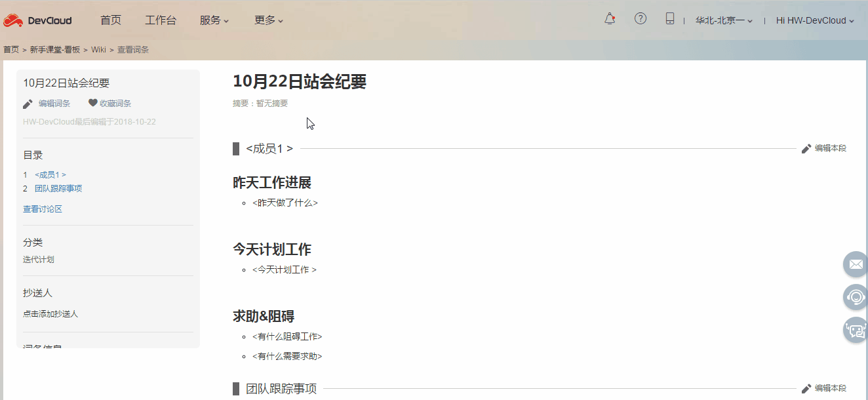The width and height of the screenshot is (868, 400).
Task: Launch the chatbot robot icon
Action: pos(855,330)
